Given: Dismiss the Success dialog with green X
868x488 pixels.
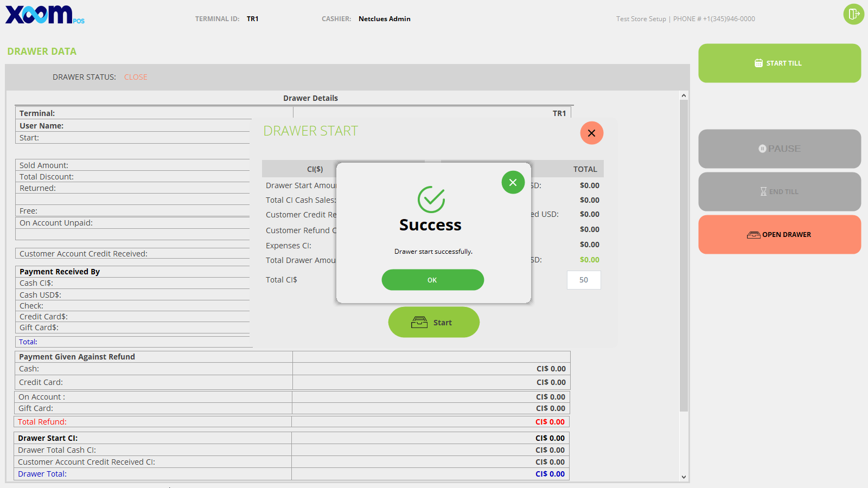Looking at the screenshot, I should [513, 182].
